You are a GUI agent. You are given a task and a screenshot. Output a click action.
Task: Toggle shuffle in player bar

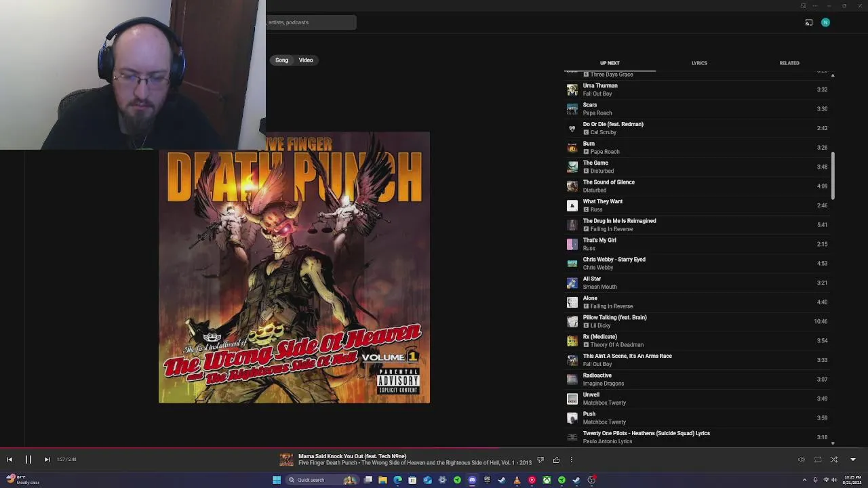(x=834, y=460)
